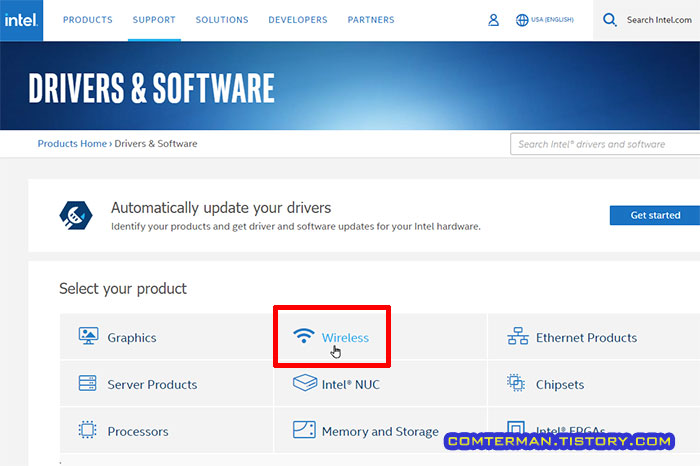Screen dimensions: 700x466
Task: Click the 'Select your product' heading
Action: tap(123, 289)
